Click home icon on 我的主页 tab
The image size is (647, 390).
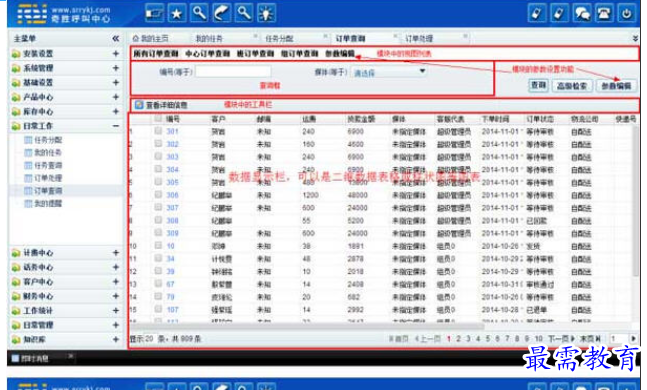pyautogui.click(x=135, y=38)
